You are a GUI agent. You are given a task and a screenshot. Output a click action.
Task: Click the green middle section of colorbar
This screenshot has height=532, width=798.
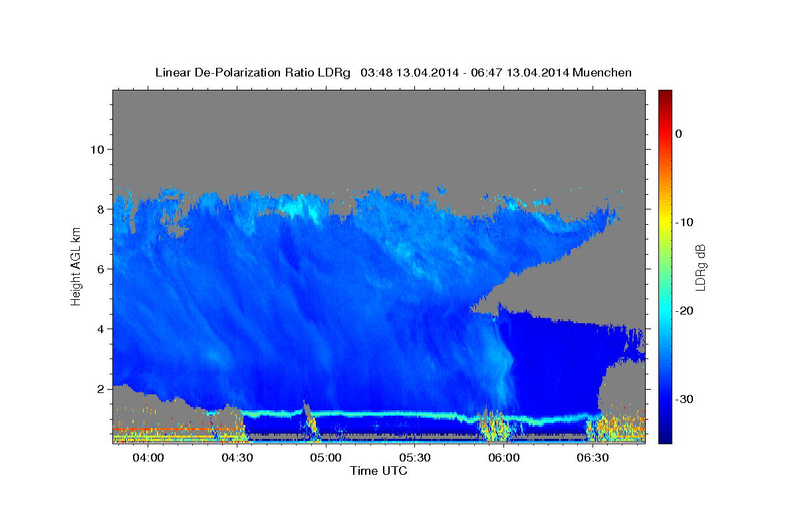pyautogui.click(x=665, y=266)
